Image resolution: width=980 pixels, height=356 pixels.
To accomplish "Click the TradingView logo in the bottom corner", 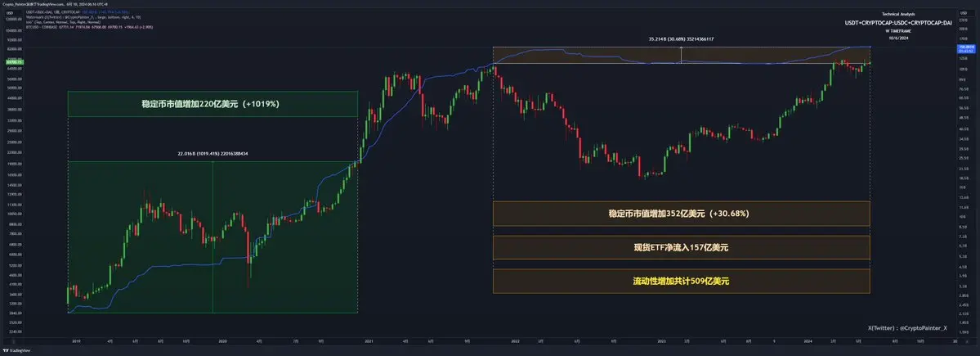I will click(16, 349).
